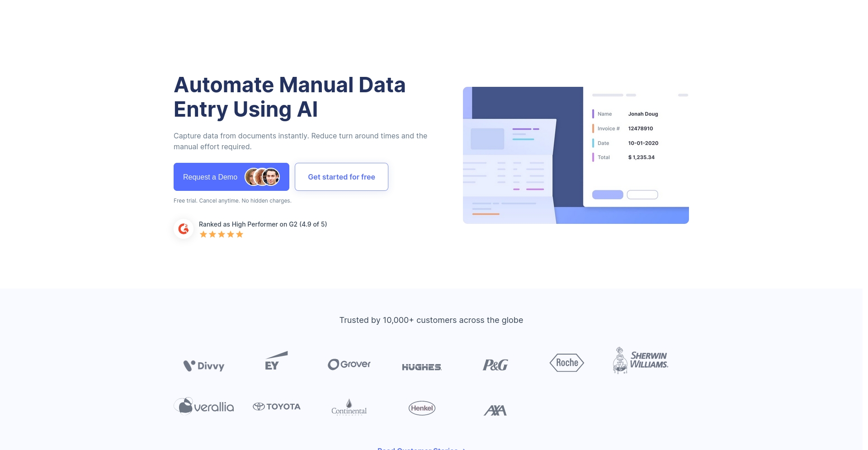Screen dimensions: 868x450
Task: Click the total value $ 1,235.34
Action: click(x=642, y=157)
